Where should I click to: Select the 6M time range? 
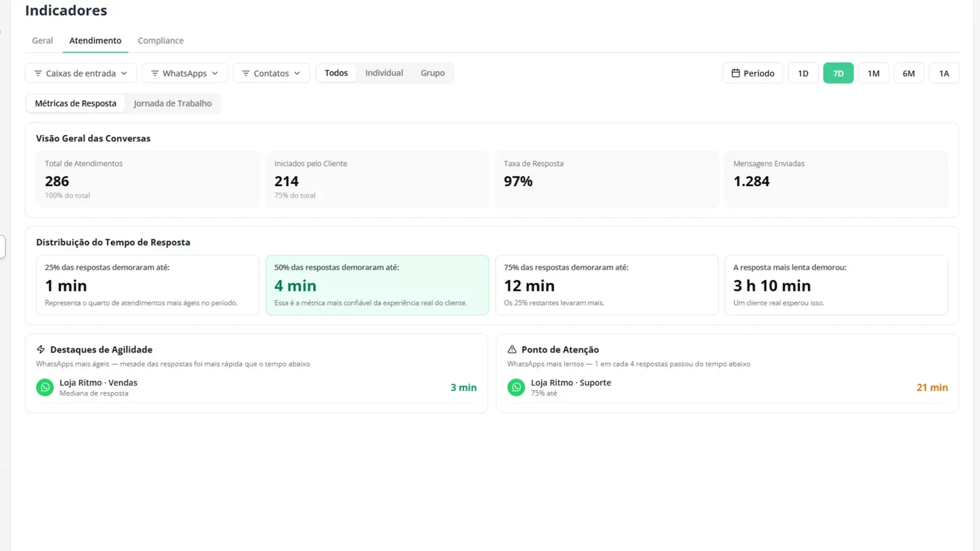[909, 73]
